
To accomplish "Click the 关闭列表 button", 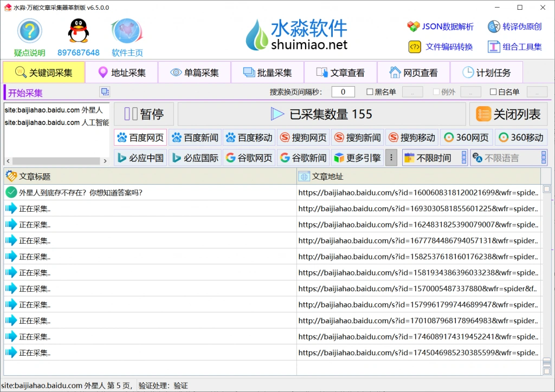I will coord(508,114).
